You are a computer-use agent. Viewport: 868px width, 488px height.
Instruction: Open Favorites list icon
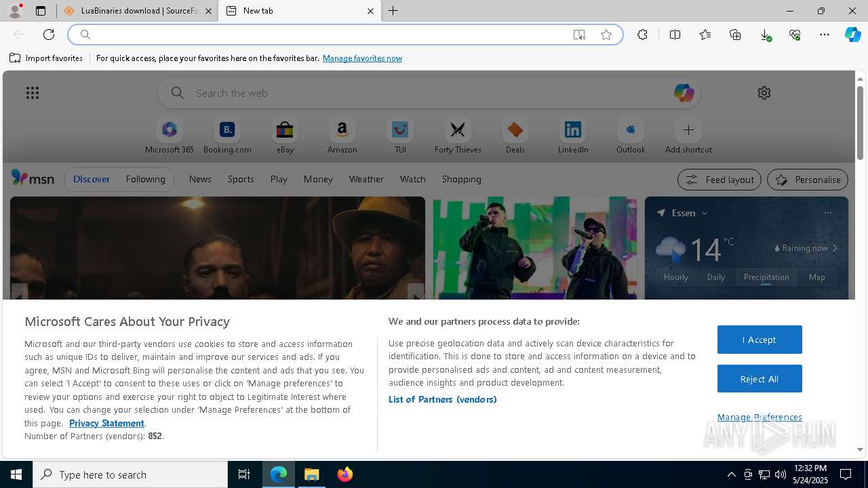click(705, 35)
